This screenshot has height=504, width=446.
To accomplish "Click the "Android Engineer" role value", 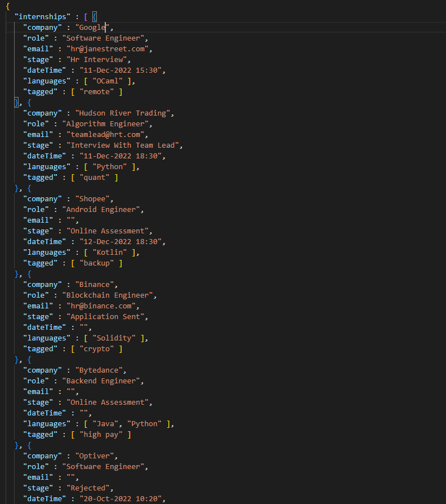I will point(101,210).
